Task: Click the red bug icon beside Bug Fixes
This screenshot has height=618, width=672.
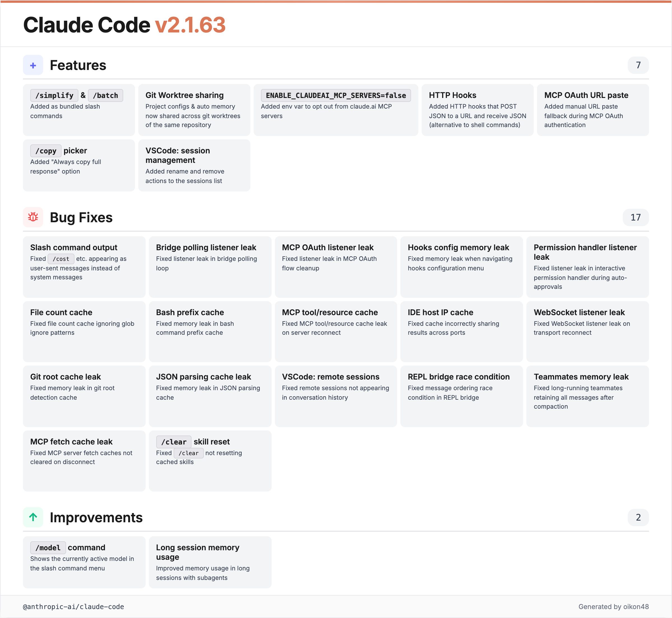Action: click(33, 217)
